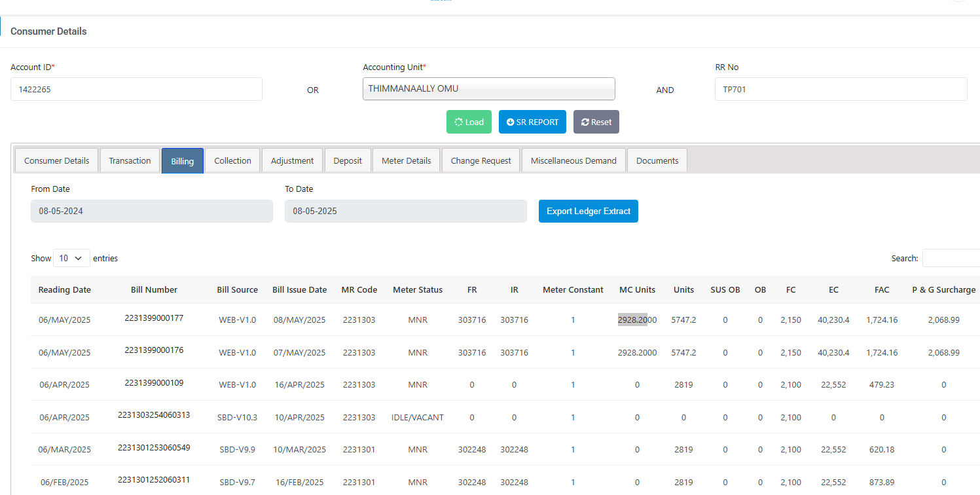Open the Deposit tab

tap(348, 160)
